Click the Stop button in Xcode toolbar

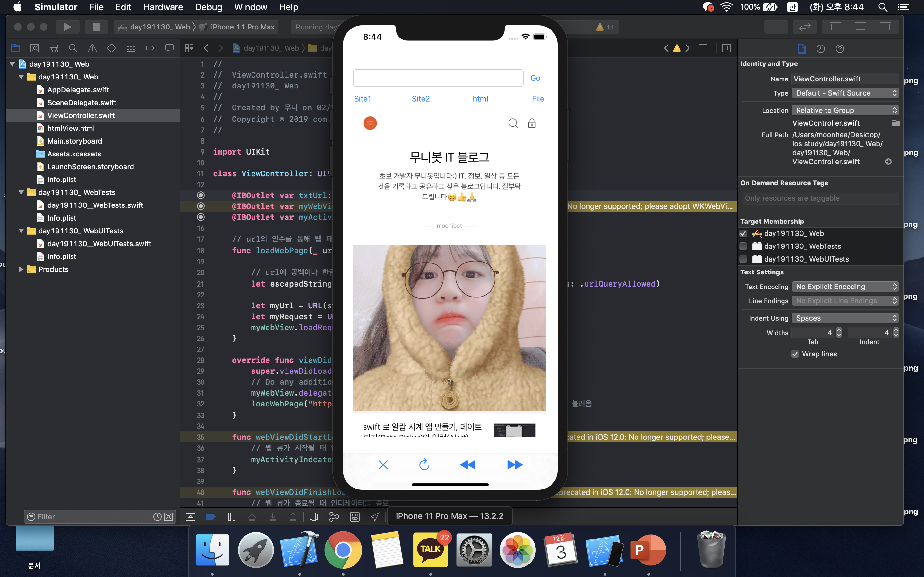pyautogui.click(x=96, y=27)
